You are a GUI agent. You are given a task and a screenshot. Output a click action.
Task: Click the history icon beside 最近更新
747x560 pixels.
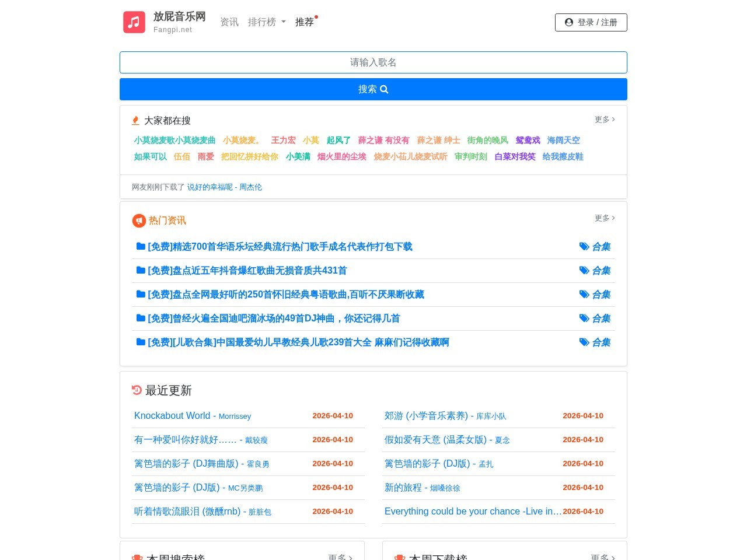(136, 390)
